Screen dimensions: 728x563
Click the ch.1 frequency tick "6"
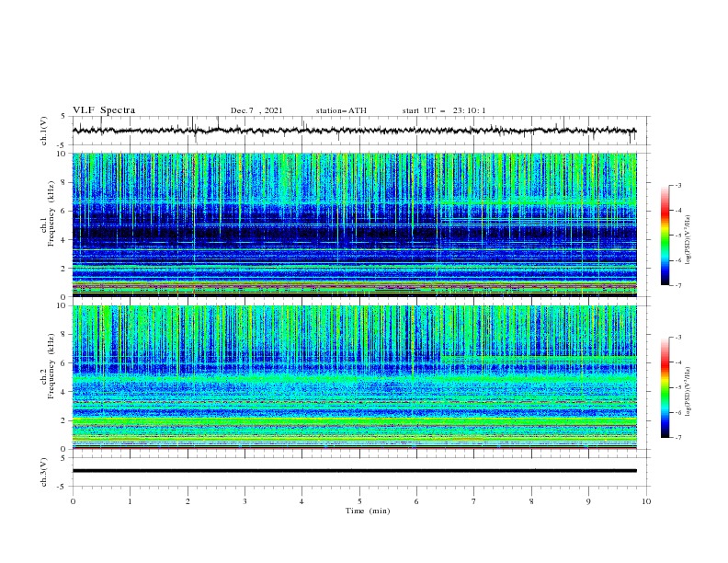pos(63,211)
